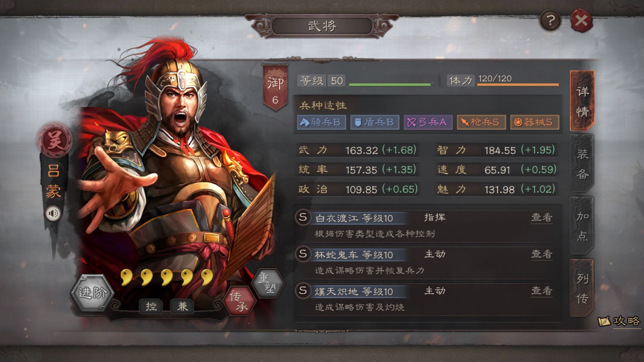Viewport: 644px width, 362px height.
Task: Open the 列传 tab
Action: 582,289
